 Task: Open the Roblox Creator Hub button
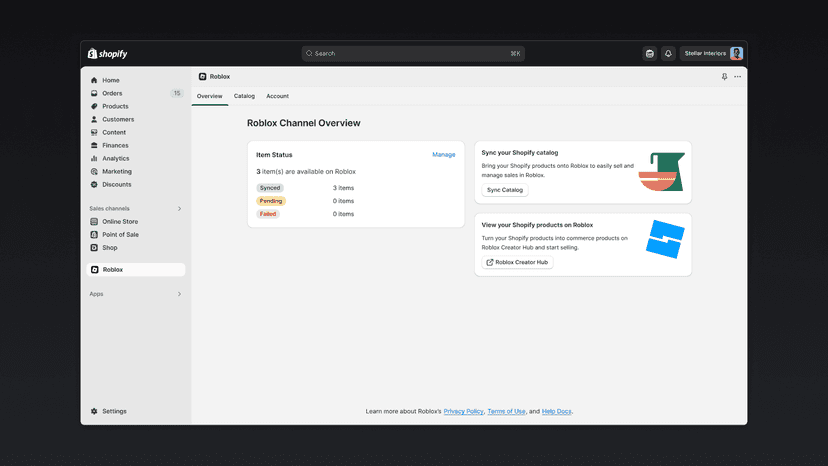tap(517, 262)
